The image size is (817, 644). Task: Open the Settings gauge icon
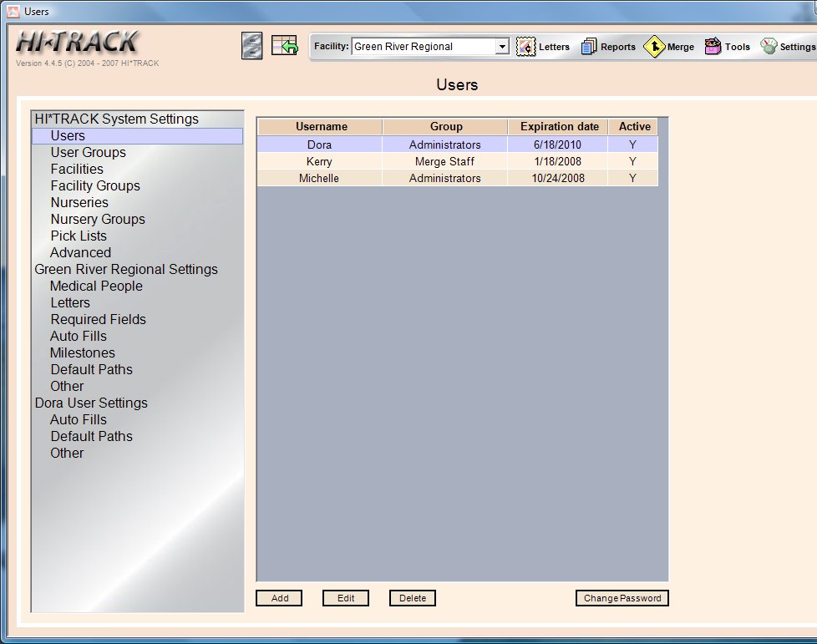(769, 47)
